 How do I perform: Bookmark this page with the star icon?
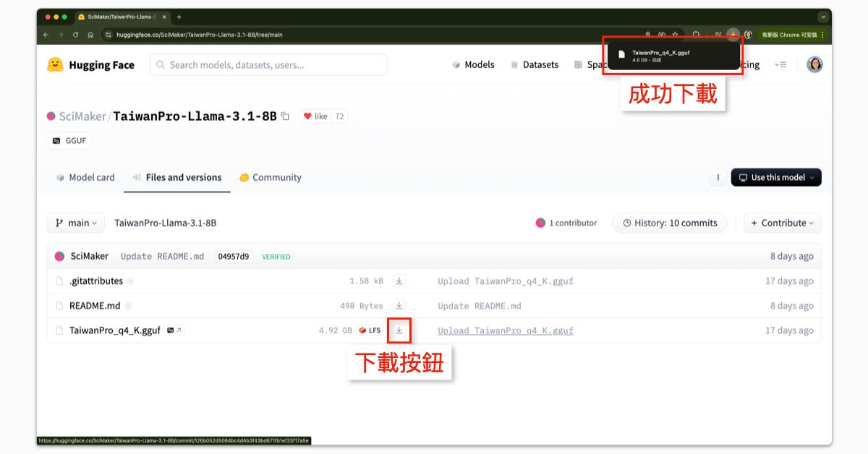(675, 34)
